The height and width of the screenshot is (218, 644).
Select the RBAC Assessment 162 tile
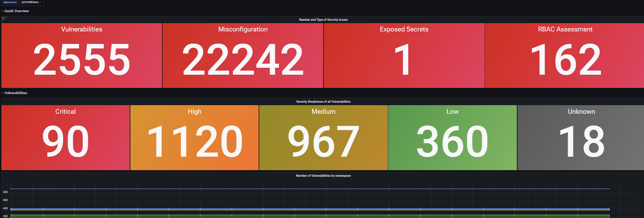pyautogui.click(x=564, y=56)
